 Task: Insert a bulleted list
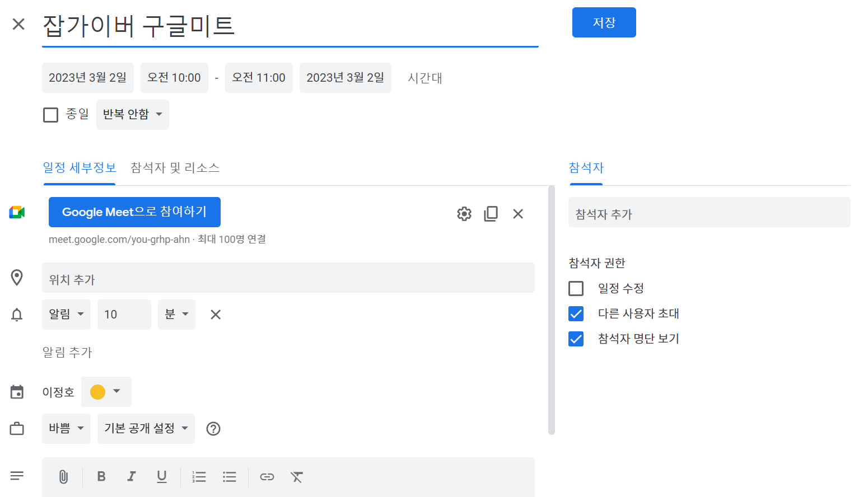coord(229,477)
